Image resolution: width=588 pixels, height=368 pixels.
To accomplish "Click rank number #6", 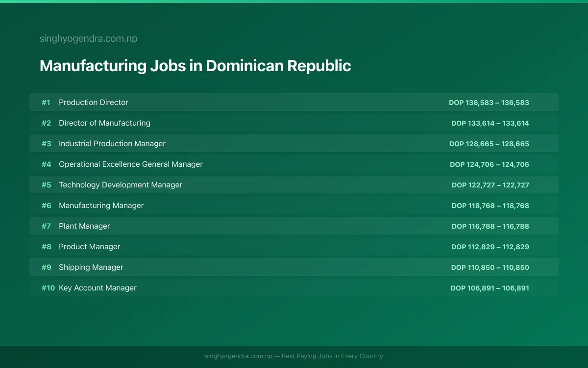I will click(46, 206).
